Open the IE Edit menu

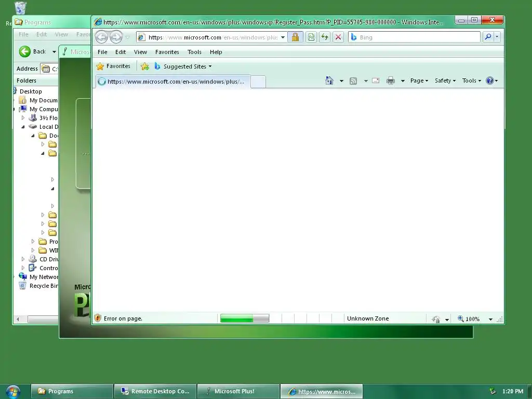121,52
